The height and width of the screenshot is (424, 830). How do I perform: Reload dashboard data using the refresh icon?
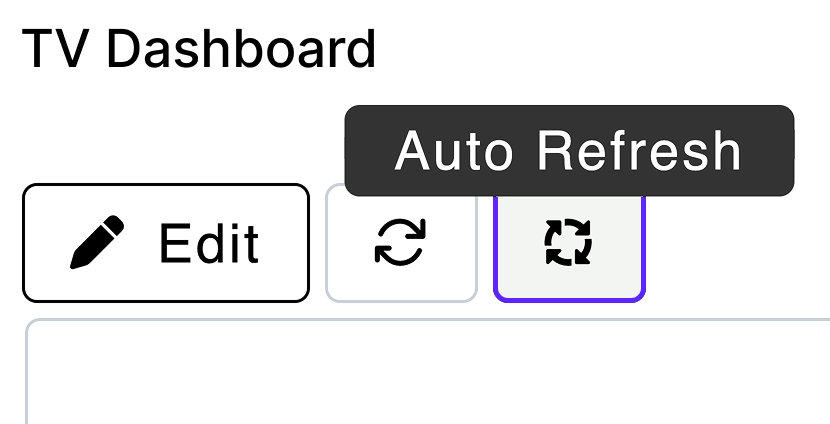click(400, 243)
